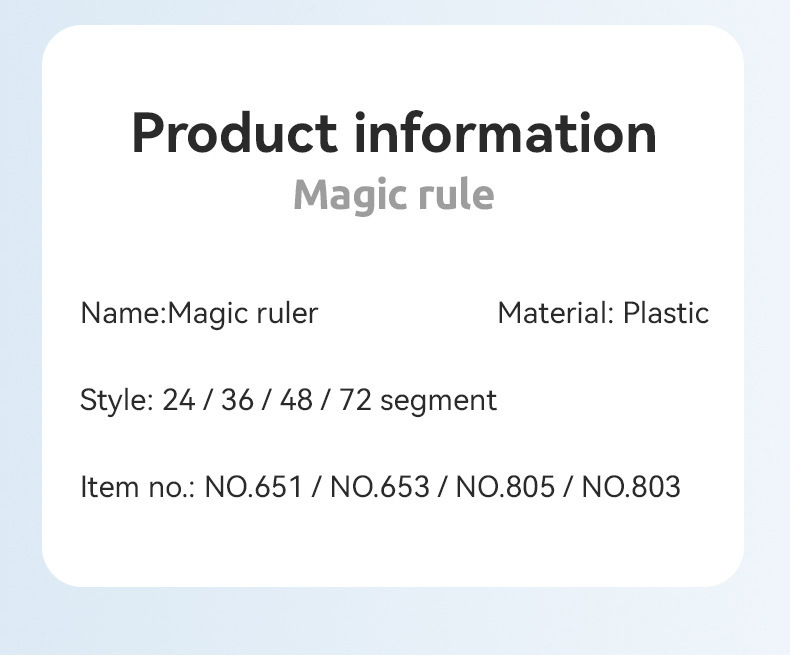Select the number 24 in the Style line

179,401
